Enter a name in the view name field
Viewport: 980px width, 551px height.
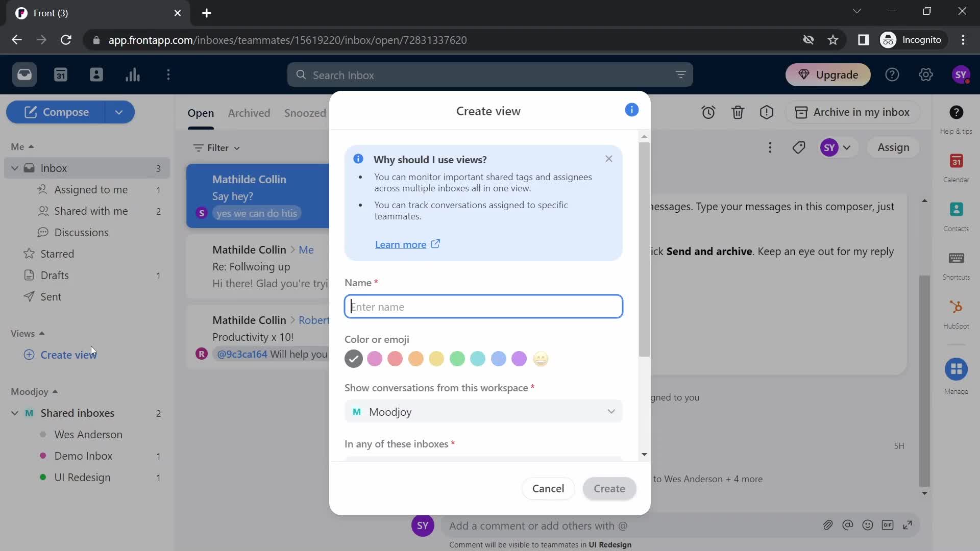484,307
